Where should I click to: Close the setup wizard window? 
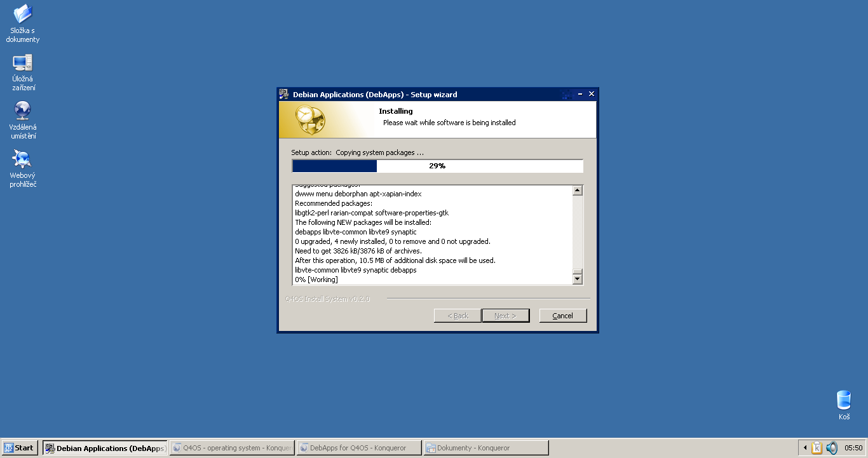pyautogui.click(x=592, y=94)
